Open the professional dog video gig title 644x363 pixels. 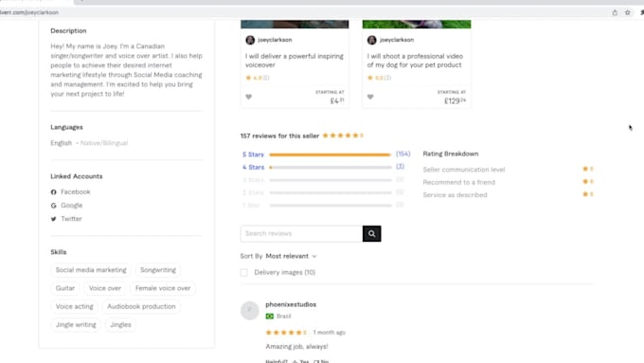click(x=415, y=61)
